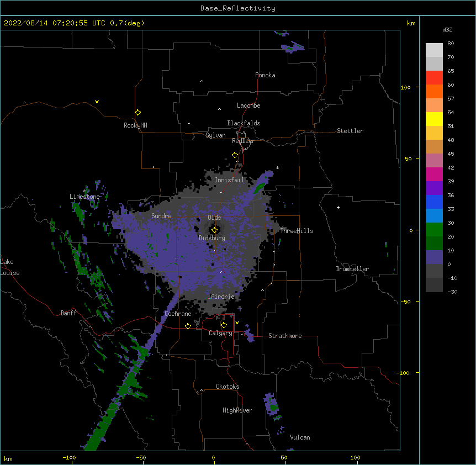
Task: Click the dBZ legend heading
Action: click(x=447, y=29)
